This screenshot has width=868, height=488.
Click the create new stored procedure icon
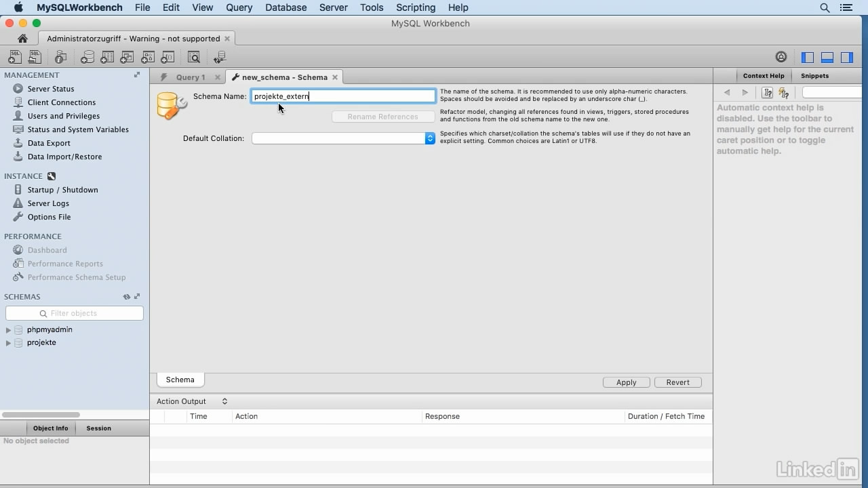coord(147,58)
